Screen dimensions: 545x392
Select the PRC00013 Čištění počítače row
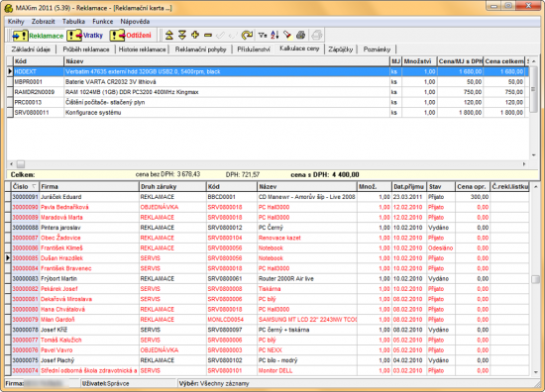click(268, 102)
